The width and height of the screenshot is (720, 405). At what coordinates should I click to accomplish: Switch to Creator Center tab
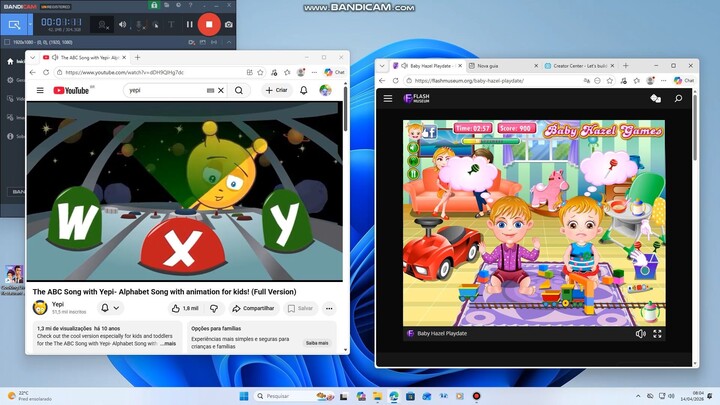579,66
